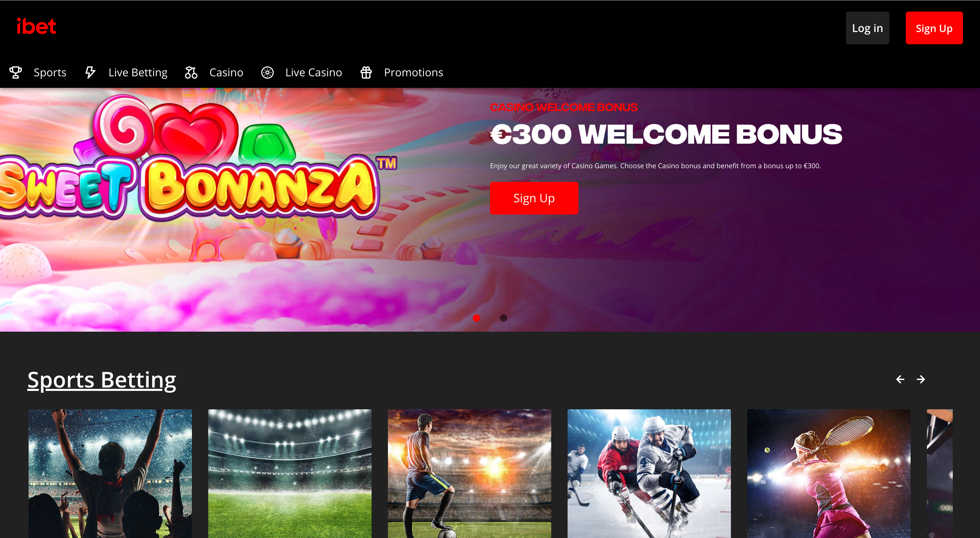Click the right arrow in Sports Betting carousel
Viewport: 980px width, 538px height.
(x=921, y=379)
